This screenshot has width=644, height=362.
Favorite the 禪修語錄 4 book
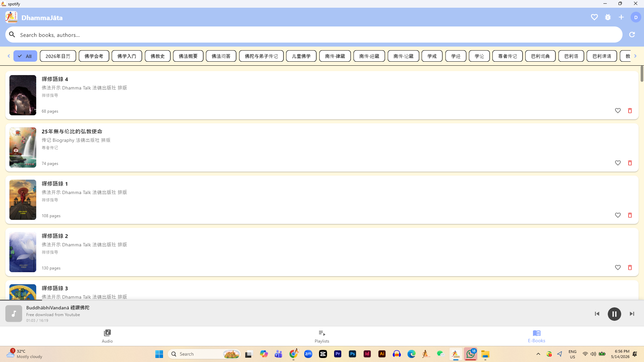click(618, 111)
